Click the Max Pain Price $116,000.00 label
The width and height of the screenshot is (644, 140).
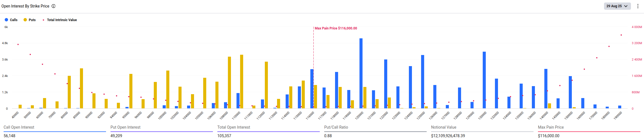point(336,28)
